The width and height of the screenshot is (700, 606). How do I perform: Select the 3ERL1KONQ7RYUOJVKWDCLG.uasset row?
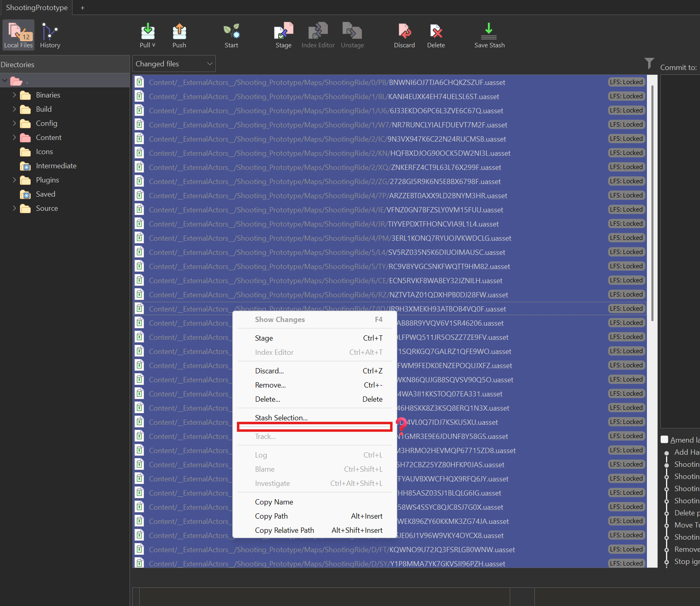389,238
